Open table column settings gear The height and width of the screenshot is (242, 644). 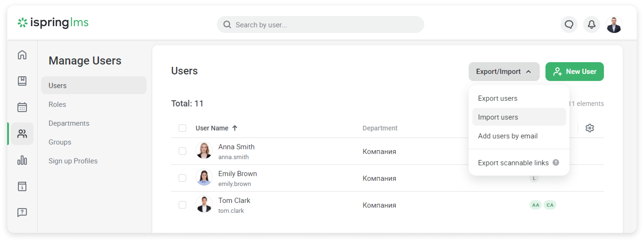click(590, 128)
